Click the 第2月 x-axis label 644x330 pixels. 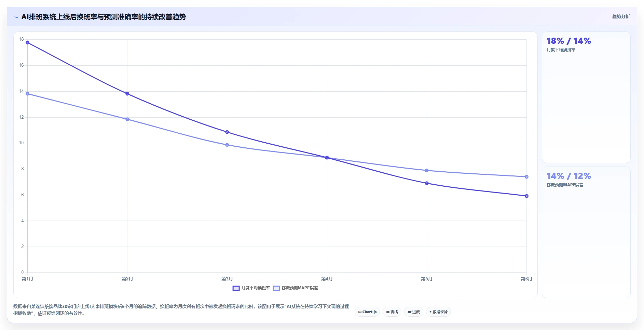click(x=127, y=279)
